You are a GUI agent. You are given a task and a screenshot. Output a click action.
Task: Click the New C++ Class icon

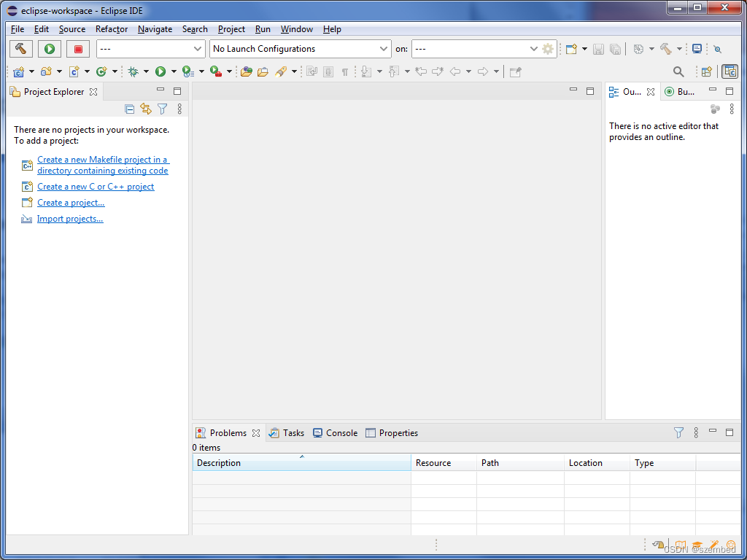(101, 72)
